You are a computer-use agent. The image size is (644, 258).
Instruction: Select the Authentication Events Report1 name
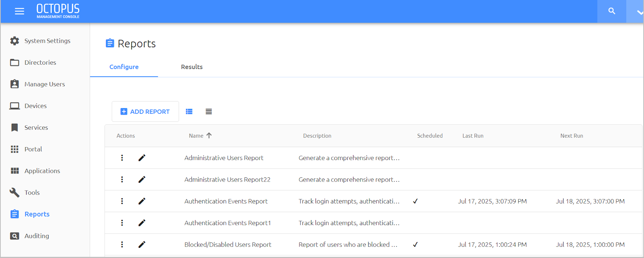(x=228, y=223)
